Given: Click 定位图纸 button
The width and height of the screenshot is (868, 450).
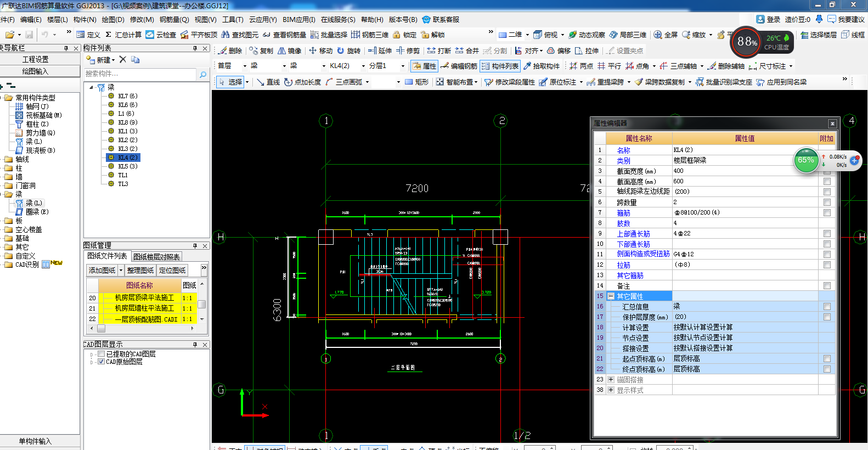Looking at the screenshot, I should tap(172, 270).
